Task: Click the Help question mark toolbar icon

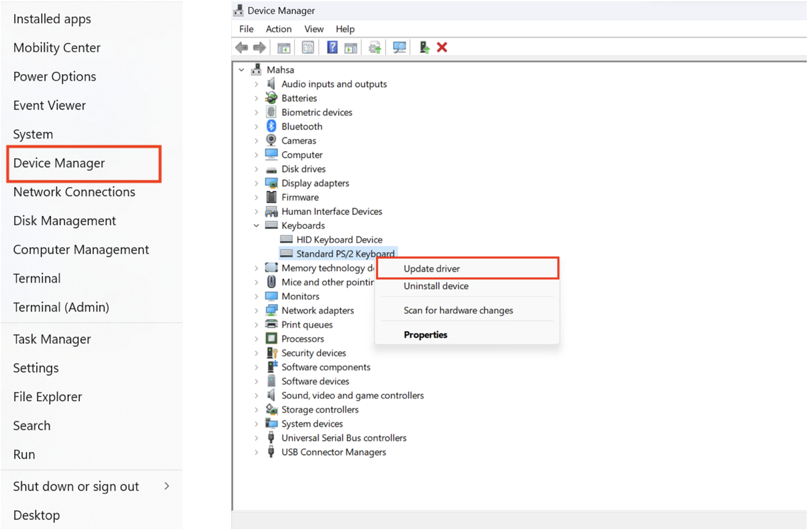Action: [x=332, y=47]
